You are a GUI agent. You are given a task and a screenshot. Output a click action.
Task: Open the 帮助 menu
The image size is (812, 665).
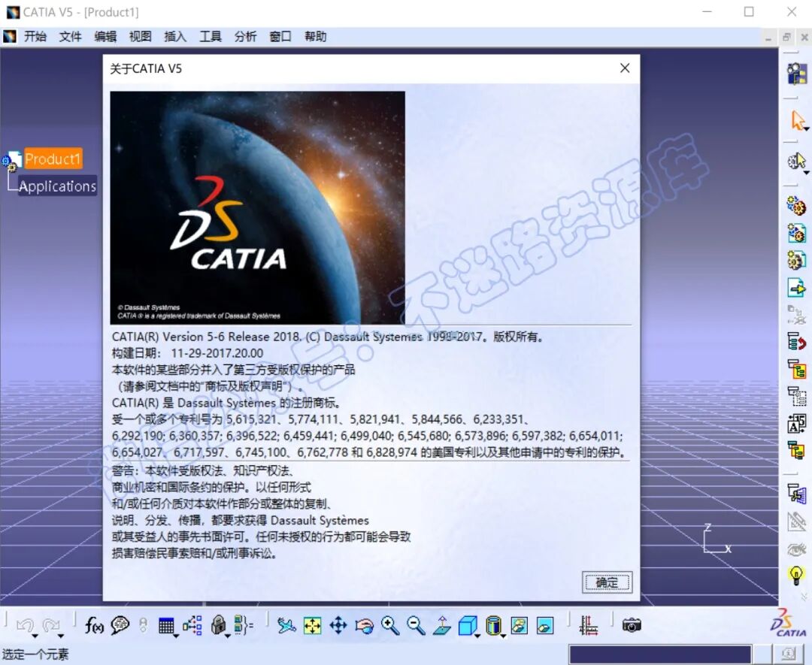point(316,37)
